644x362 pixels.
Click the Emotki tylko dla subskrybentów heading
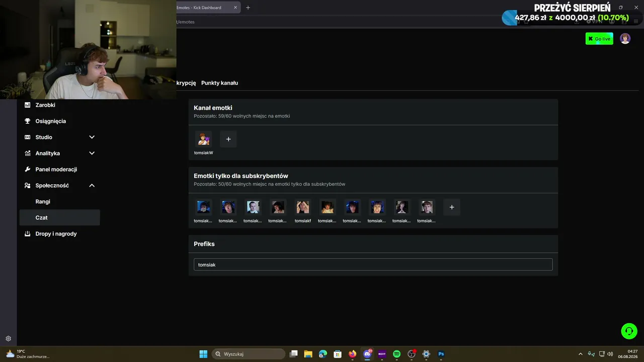(x=241, y=176)
